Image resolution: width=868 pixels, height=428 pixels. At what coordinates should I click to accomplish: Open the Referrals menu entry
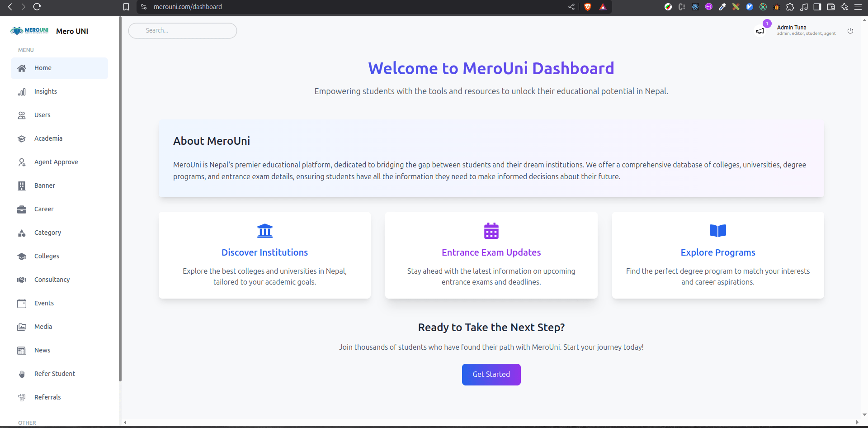click(47, 397)
